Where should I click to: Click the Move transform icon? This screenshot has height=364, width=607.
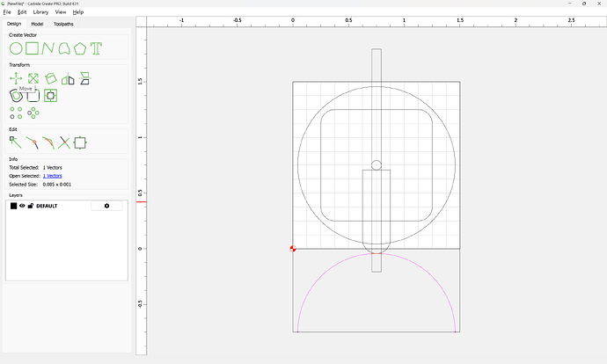click(16, 78)
